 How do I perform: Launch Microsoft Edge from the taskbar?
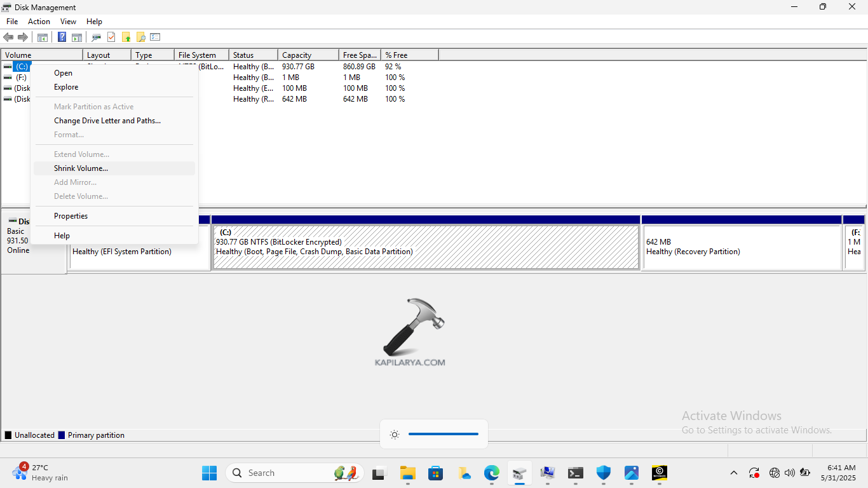(491, 473)
